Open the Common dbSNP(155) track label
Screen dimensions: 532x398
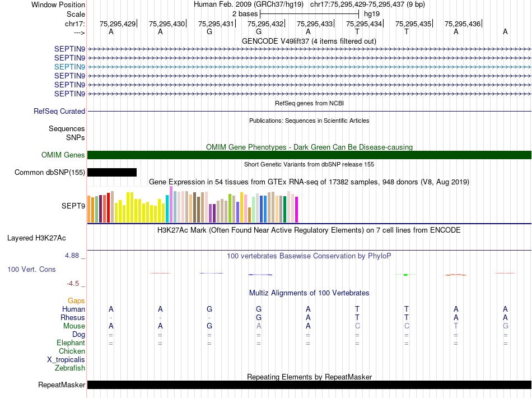(x=50, y=173)
